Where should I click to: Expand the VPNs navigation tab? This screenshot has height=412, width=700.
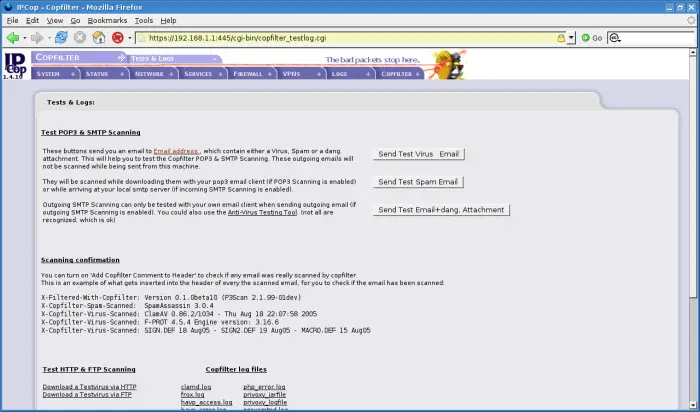point(301,74)
